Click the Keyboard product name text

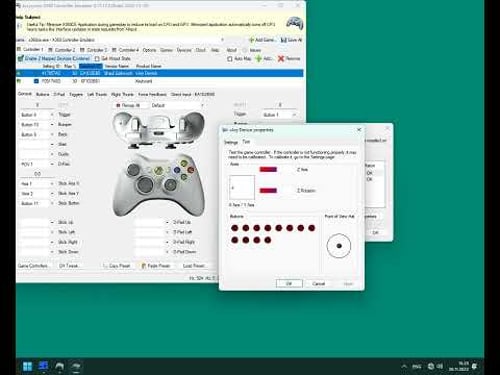(x=144, y=81)
